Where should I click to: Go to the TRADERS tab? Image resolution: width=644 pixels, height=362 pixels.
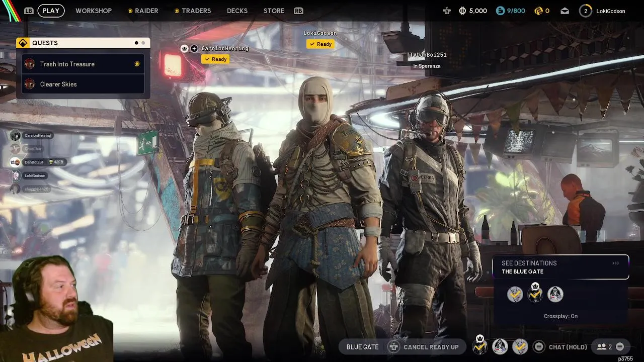click(x=196, y=11)
